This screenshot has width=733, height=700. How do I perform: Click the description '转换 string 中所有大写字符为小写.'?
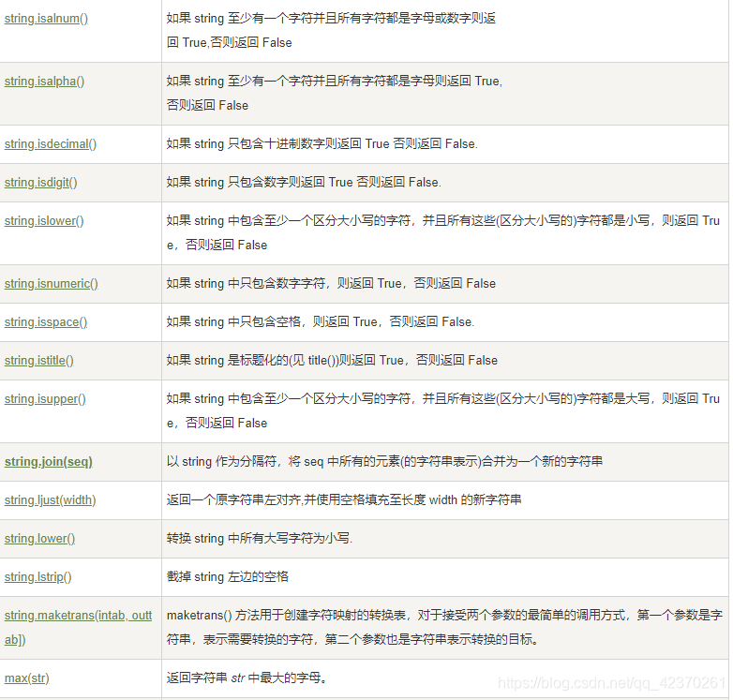coord(260,538)
